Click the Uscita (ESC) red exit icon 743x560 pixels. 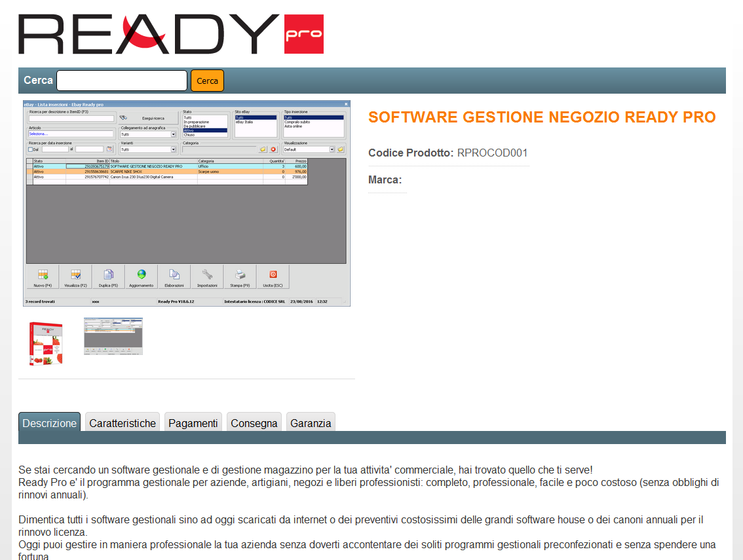[x=273, y=274]
